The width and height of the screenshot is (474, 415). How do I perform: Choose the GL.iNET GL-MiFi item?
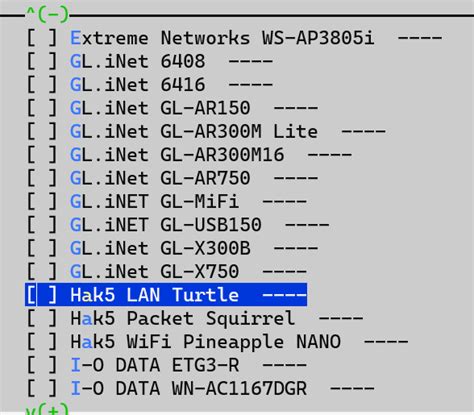pyautogui.click(x=166, y=201)
